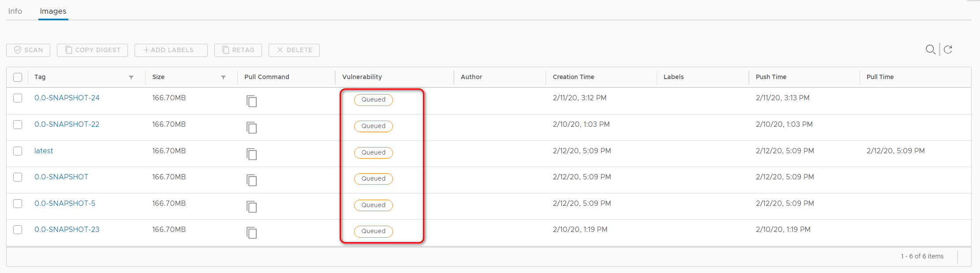Click the Labels column header

point(673,77)
